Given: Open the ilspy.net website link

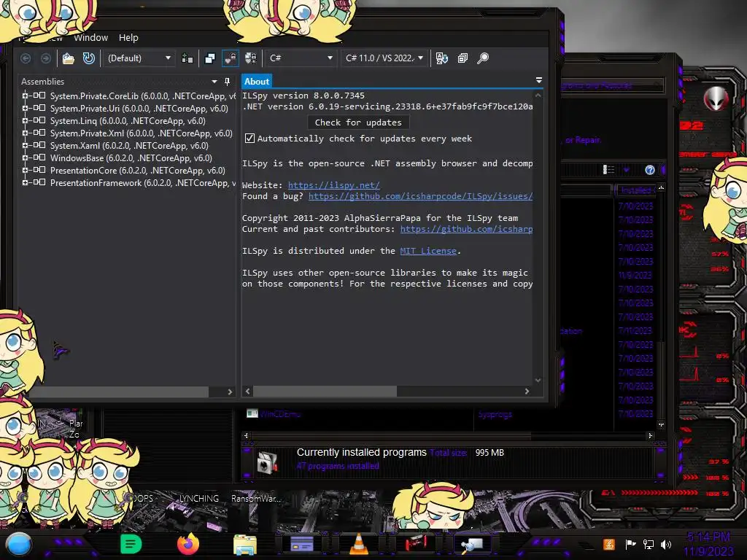Looking at the screenshot, I should tap(334, 185).
